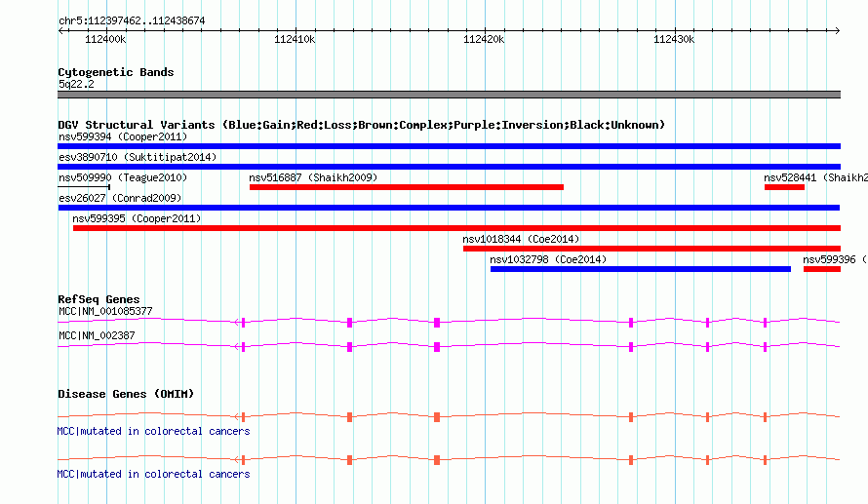Viewport: 868px width, 504px height.
Task: Click the nsv1032798 (Coe2014) blue gain bar
Action: tap(641, 269)
